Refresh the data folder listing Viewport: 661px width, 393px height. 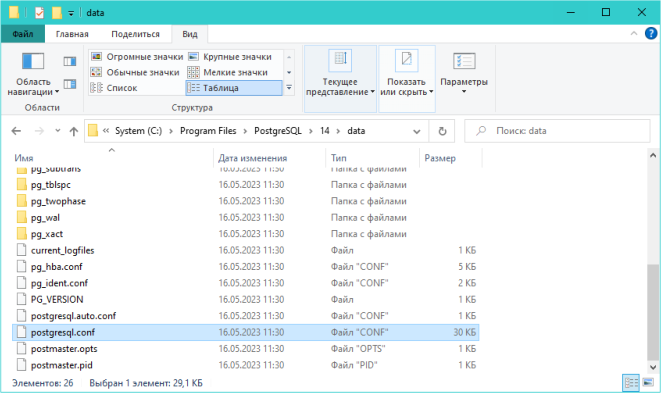[442, 131]
